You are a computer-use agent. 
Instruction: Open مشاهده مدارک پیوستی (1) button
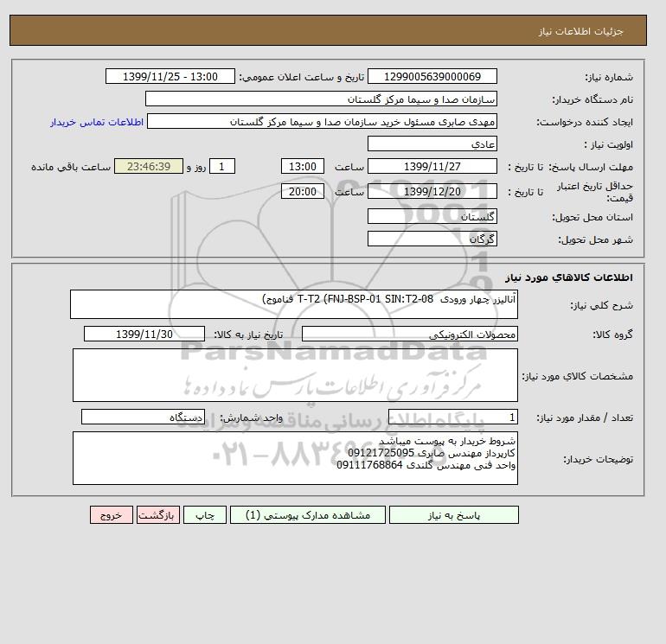(x=308, y=515)
